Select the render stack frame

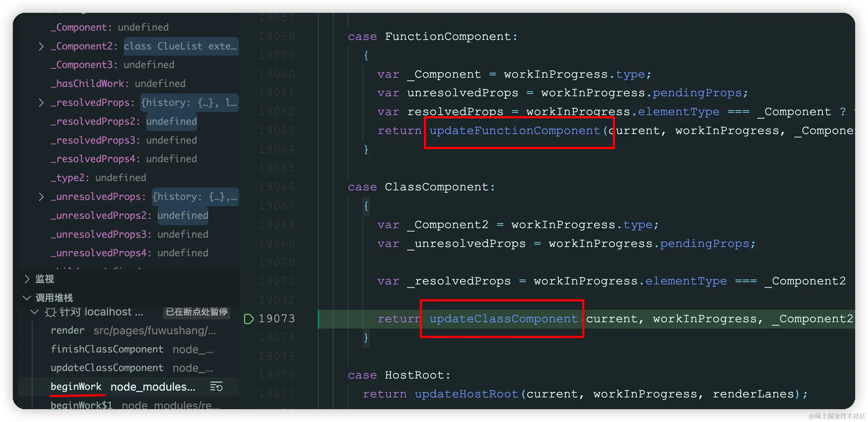tap(68, 330)
